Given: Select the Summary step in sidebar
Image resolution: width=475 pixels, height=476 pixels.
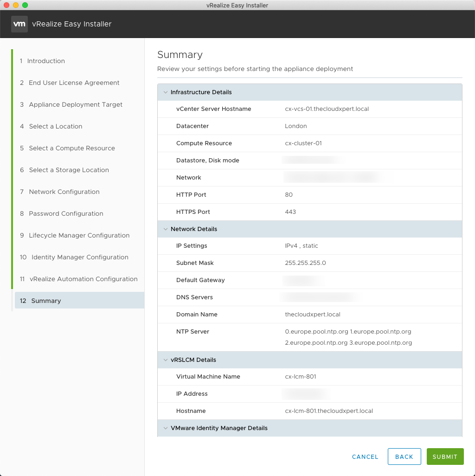Looking at the screenshot, I should [x=46, y=301].
